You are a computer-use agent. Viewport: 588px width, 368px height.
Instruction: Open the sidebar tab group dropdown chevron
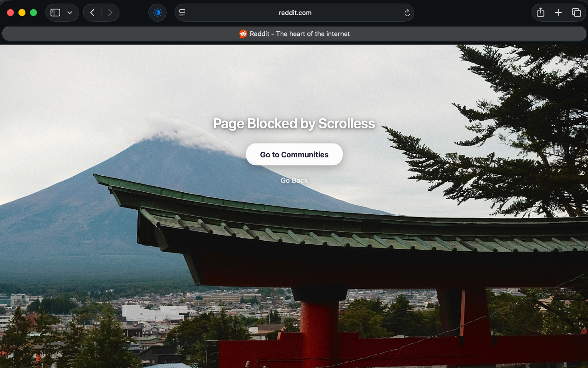pos(70,13)
